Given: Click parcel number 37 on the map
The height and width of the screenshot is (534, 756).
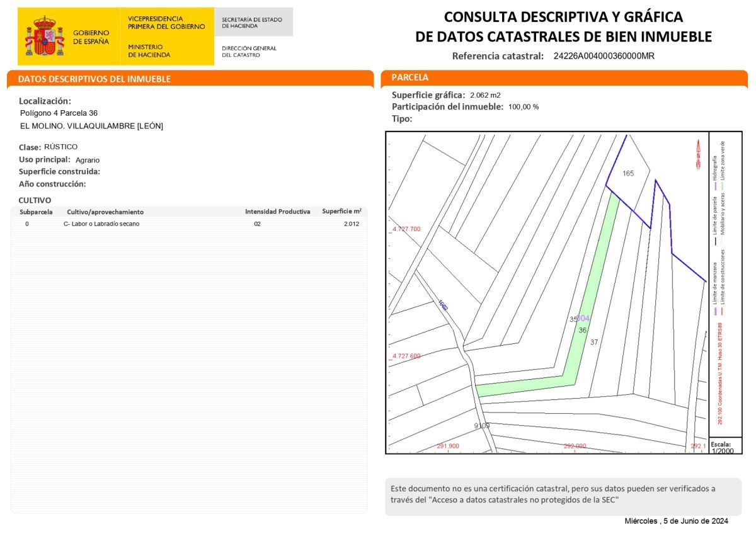Looking at the screenshot, I should [594, 343].
